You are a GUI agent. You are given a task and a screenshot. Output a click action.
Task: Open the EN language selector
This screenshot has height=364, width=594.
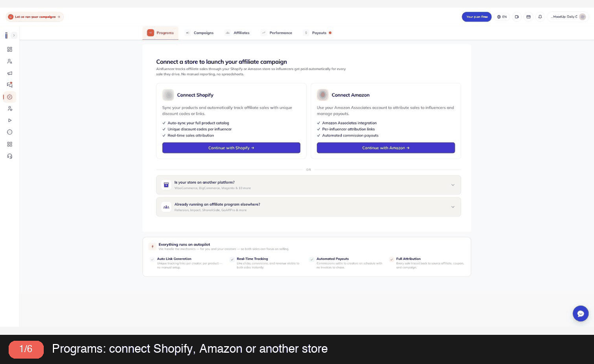502,17
